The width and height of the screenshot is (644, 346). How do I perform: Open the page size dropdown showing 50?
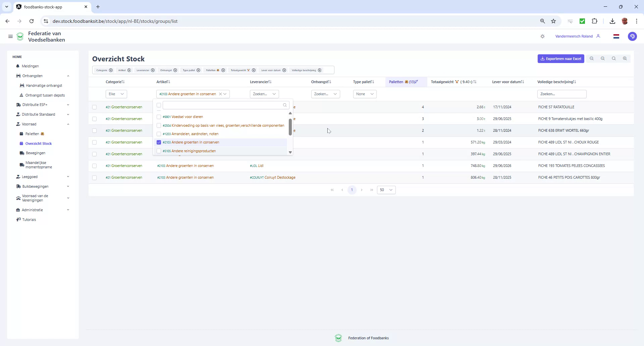pyautogui.click(x=386, y=190)
